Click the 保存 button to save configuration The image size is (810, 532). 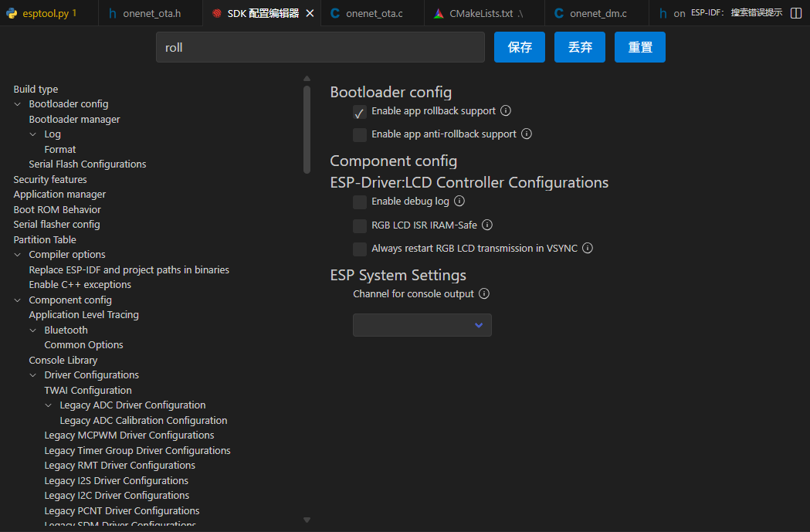click(x=519, y=47)
